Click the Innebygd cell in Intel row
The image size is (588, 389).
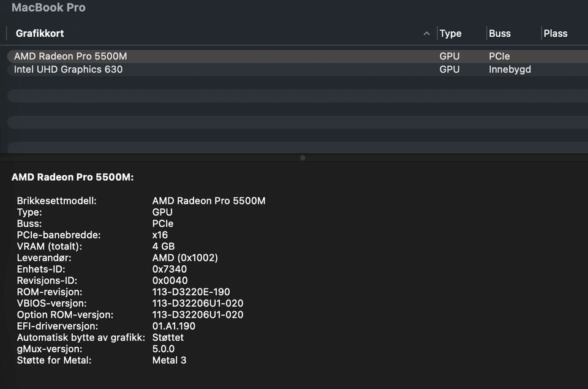point(510,70)
